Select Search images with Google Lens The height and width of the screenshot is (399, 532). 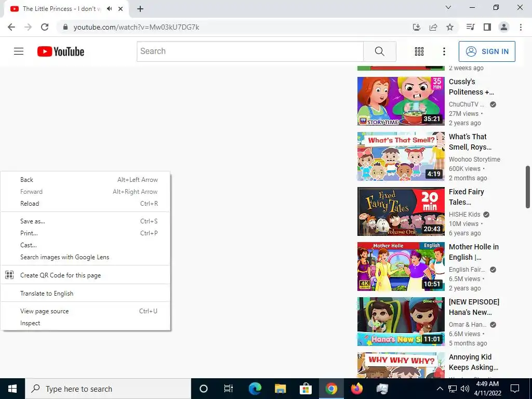86,257
